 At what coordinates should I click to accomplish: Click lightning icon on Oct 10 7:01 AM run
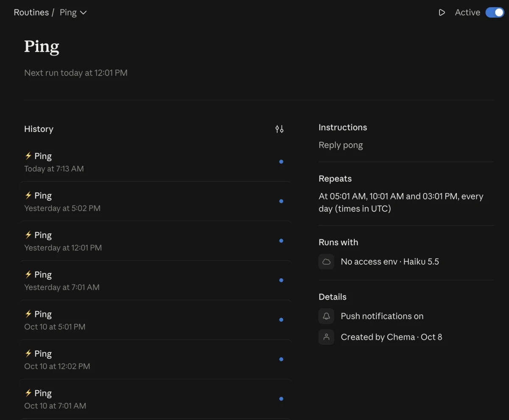tap(28, 392)
